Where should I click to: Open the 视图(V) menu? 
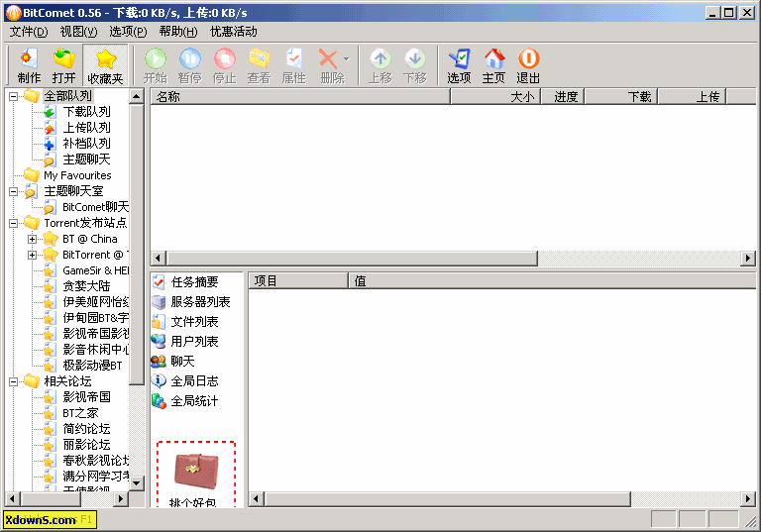click(x=78, y=32)
